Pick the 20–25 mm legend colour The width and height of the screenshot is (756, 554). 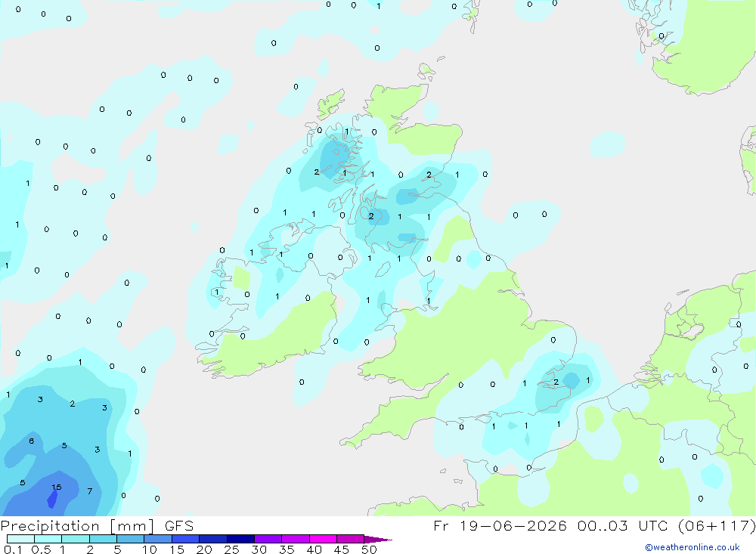[212, 539]
